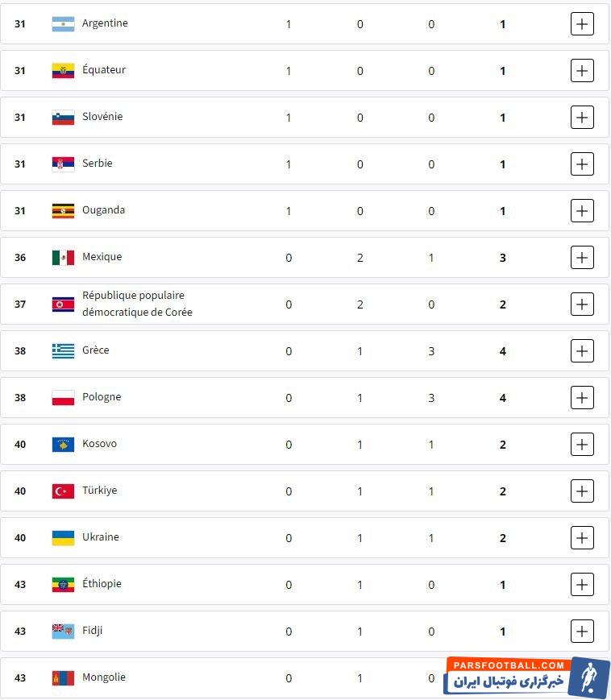Viewport: 611px width, 700px height.
Task: Click the Mongolie flag icon
Action: click(63, 678)
